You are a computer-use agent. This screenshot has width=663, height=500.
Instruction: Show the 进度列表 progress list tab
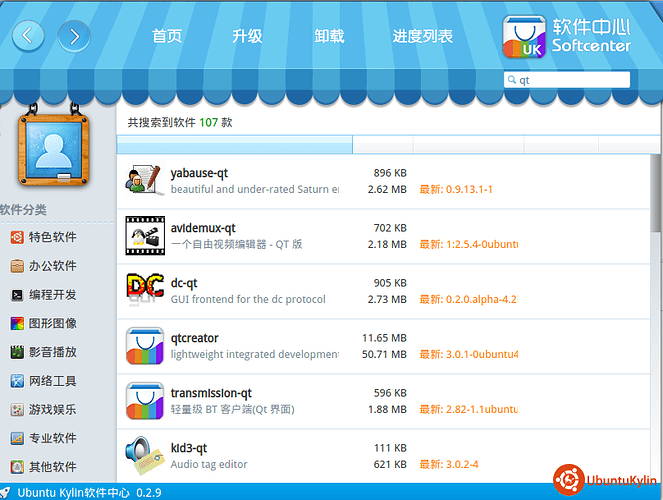tap(422, 36)
